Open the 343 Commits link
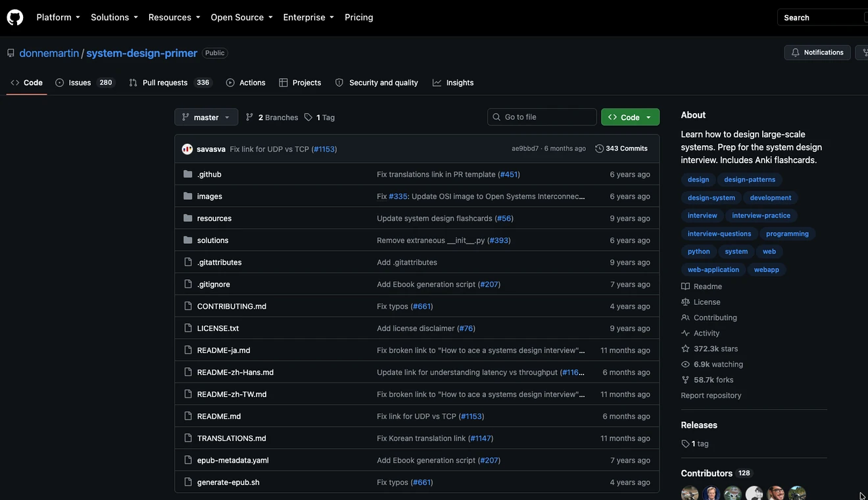Viewport: 868px width, 500px height. coord(621,148)
